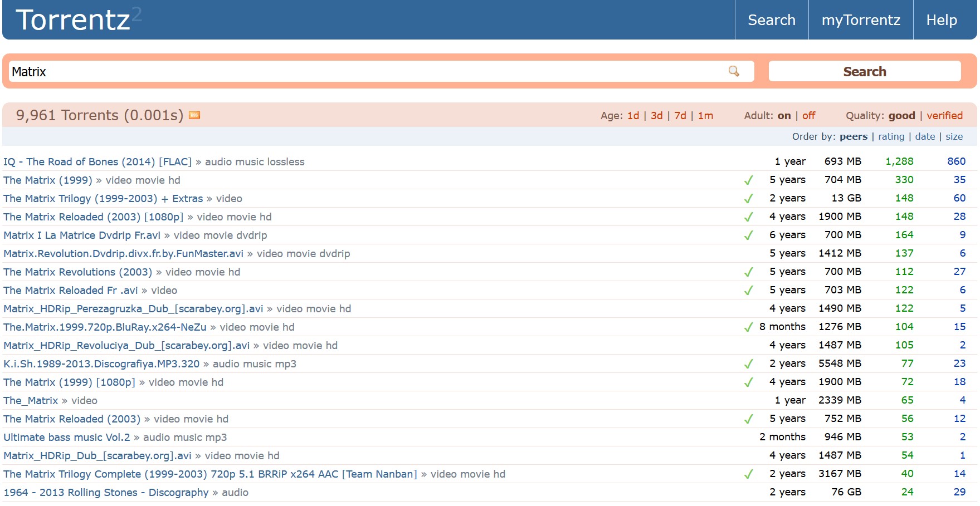Turn adult filter off
This screenshot has height=506, width=980.
(809, 116)
